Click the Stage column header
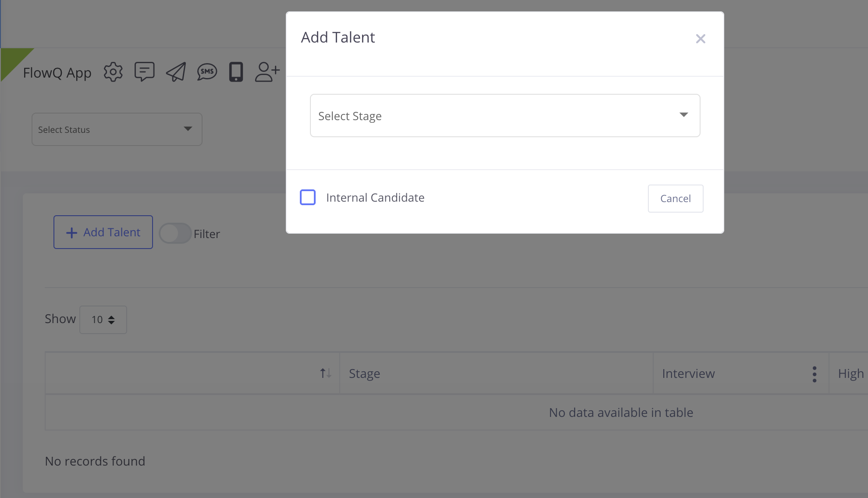 (x=364, y=373)
